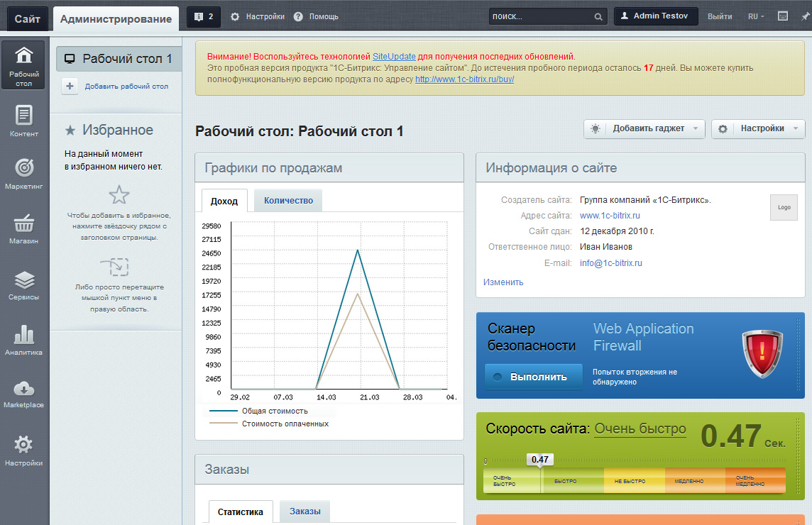Screen dimensions: 812x525
Task: Open the Добавить гаджет dropdown
Action: pyautogui.click(x=644, y=128)
